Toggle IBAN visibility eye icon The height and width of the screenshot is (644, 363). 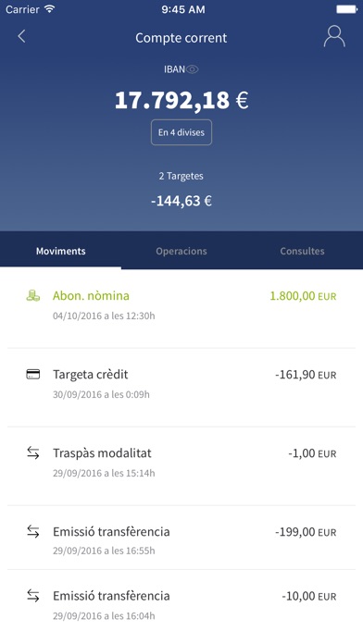pos(192,69)
